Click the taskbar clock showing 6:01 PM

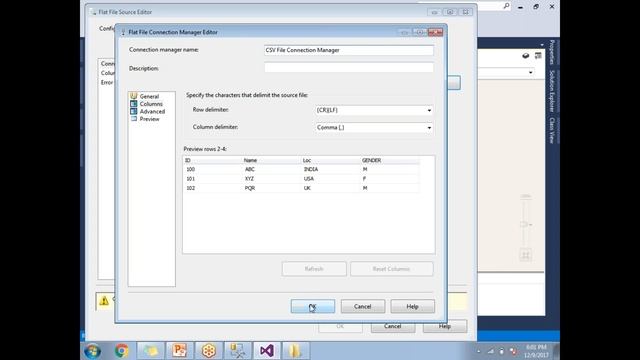pyautogui.click(x=536, y=351)
